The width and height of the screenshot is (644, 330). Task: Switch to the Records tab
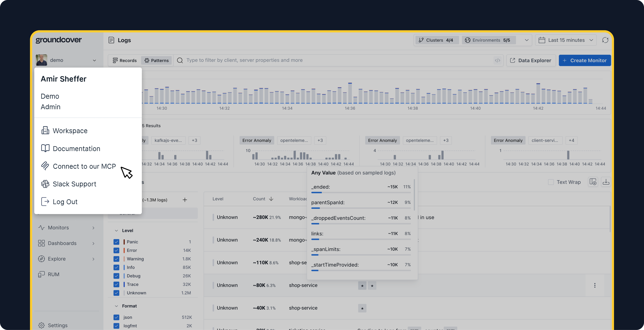(x=125, y=60)
